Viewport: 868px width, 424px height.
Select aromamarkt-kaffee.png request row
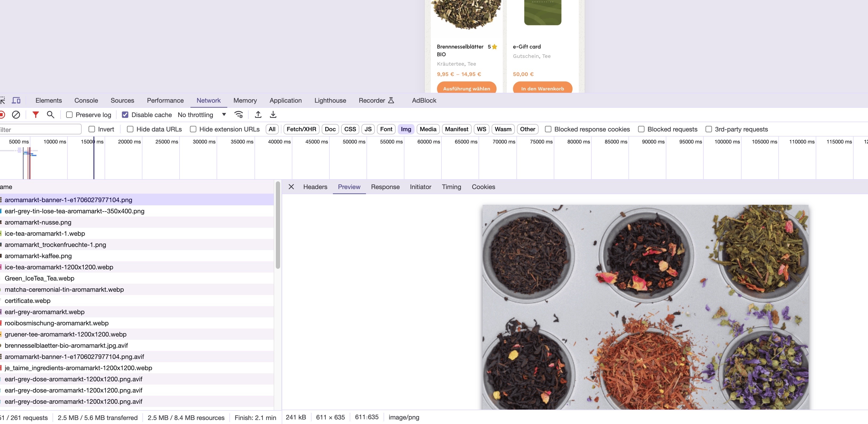(x=38, y=256)
